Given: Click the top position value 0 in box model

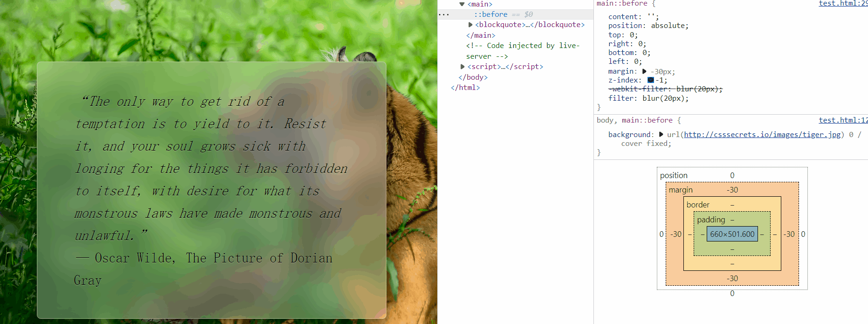Looking at the screenshot, I should 732,175.
